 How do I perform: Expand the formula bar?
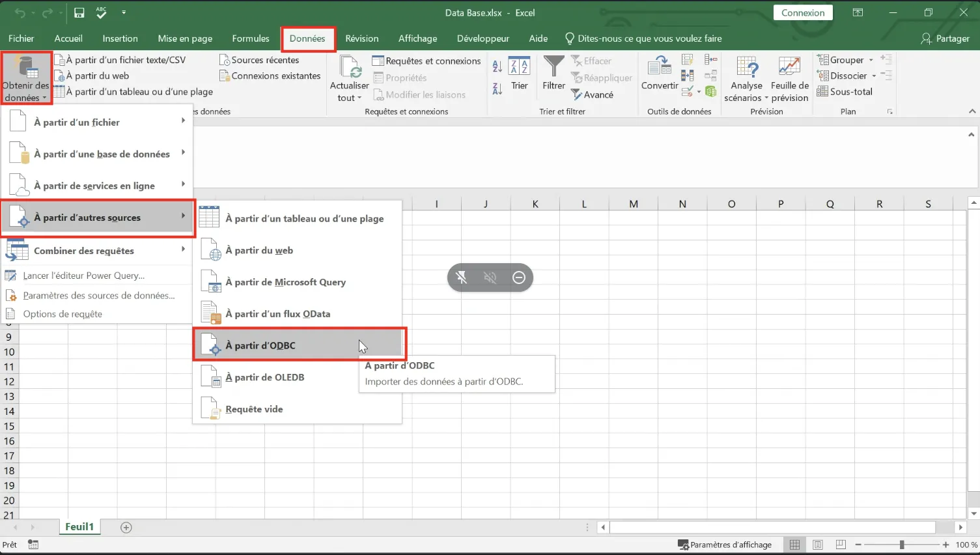[971, 135]
